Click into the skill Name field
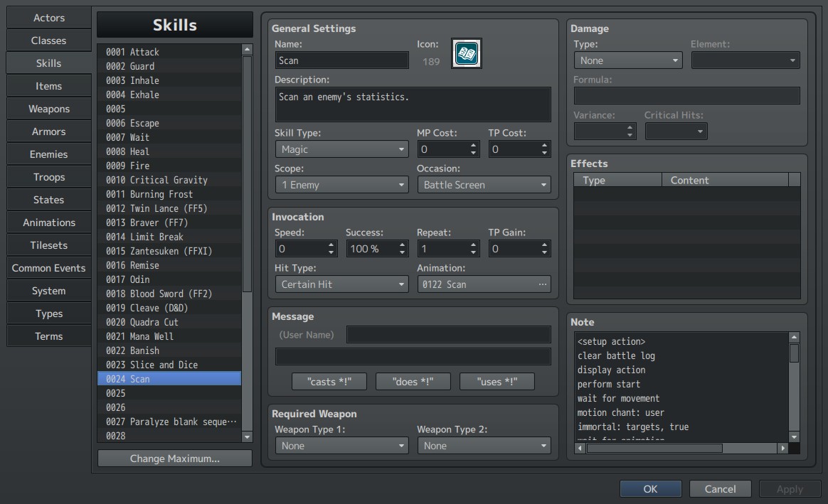The image size is (828, 504). [341, 60]
